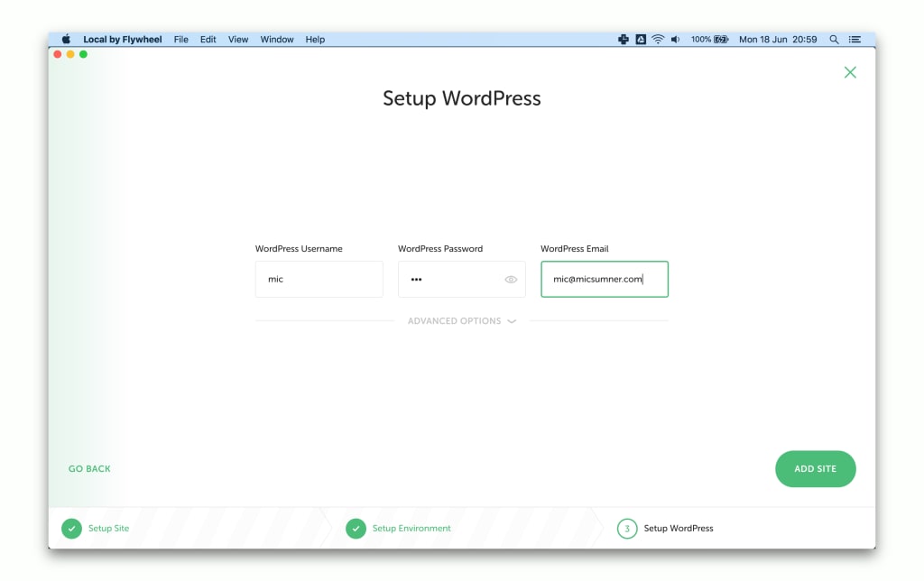Open the Apple menu
The height and width of the screenshot is (581, 924).
click(x=66, y=39)
